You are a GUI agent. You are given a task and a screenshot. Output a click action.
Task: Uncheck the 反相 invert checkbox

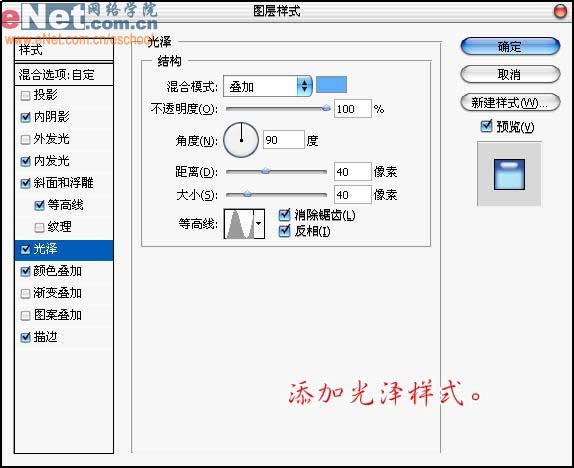coord(284,231)
